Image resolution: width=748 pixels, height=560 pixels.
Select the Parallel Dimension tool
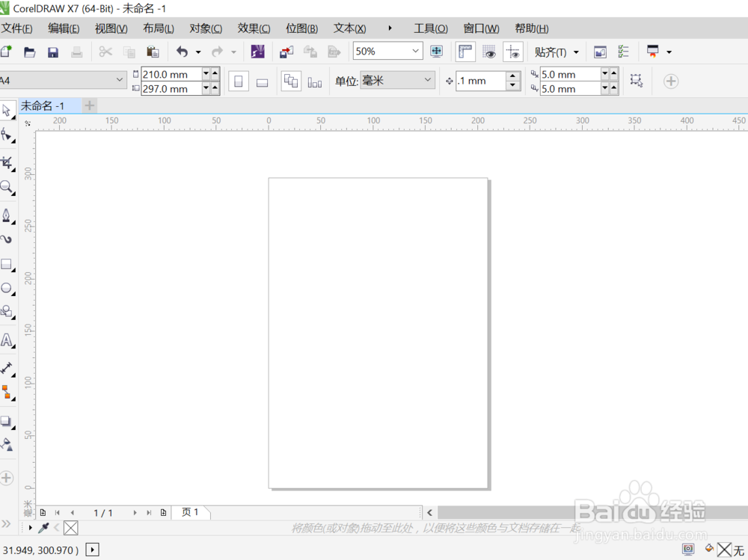(6, 369)
